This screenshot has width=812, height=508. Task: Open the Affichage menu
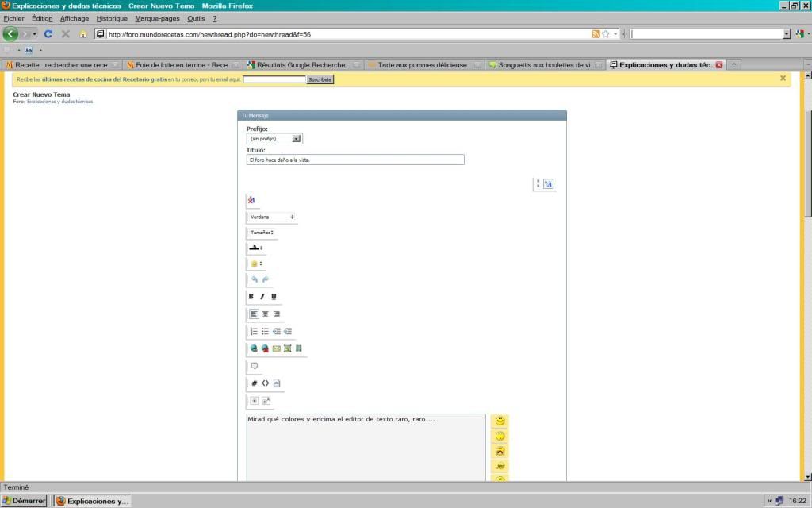[x=74, y=19]
